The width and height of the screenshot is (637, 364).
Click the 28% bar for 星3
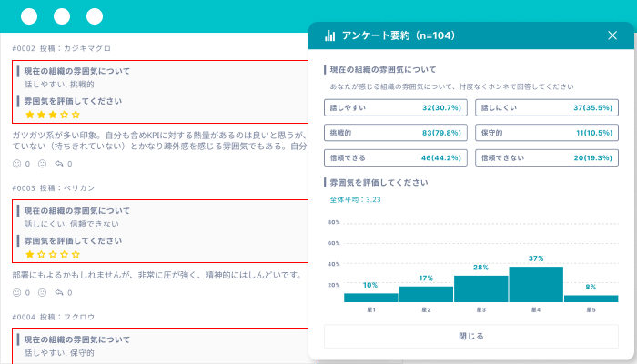pos(480,288)
